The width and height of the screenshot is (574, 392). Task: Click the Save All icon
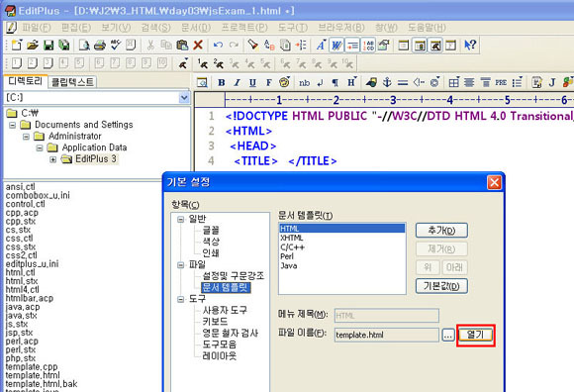pyautogui.click(x=64, y=45)
